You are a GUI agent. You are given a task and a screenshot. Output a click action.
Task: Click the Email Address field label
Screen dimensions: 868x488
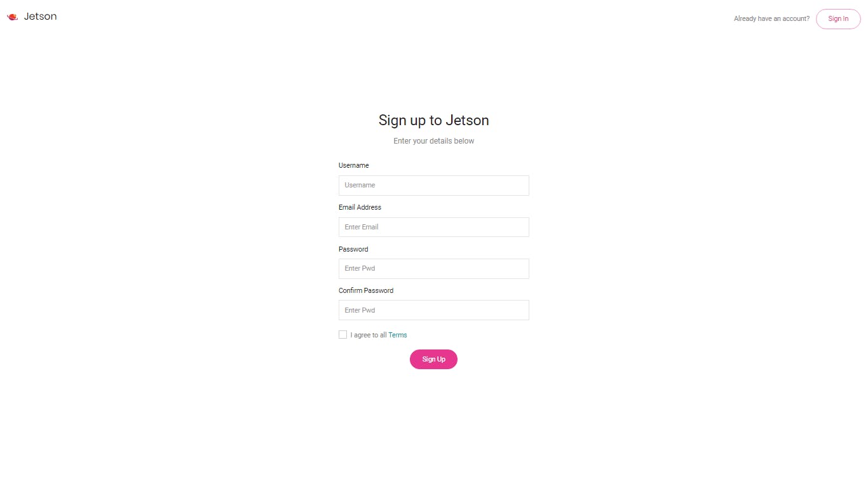pyautogui.click(x=360, y=207)
